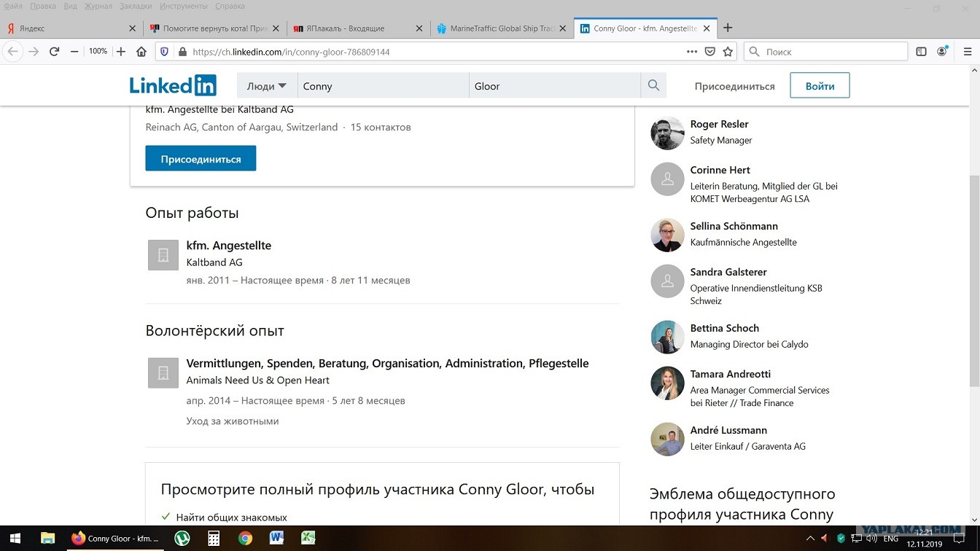The height and width of the screenshot is (551, 980).
Task: Open Microsoft Excel from taskbar
Action: click(308, 539)
